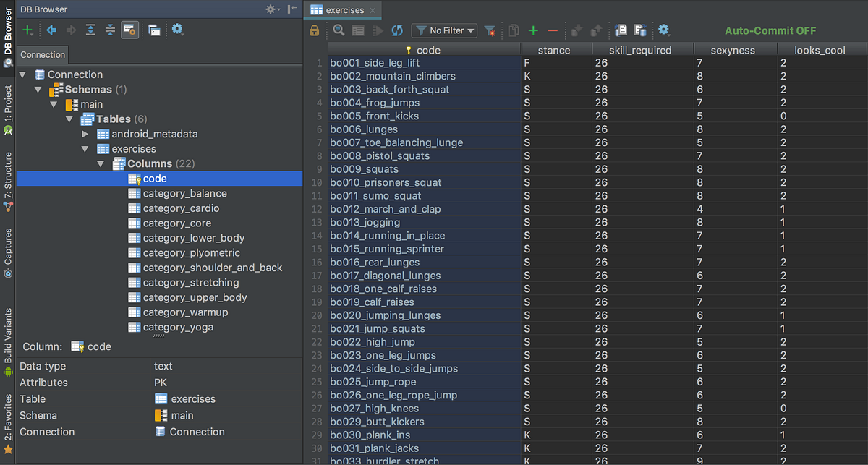Delete the selected row with red minus
Viewport: 868px width, 465px height.
pos(553,30)
